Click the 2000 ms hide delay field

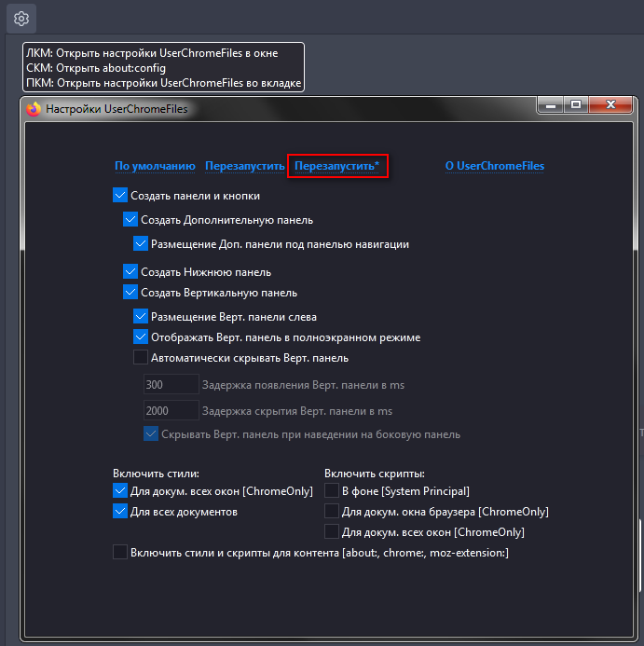171,410
